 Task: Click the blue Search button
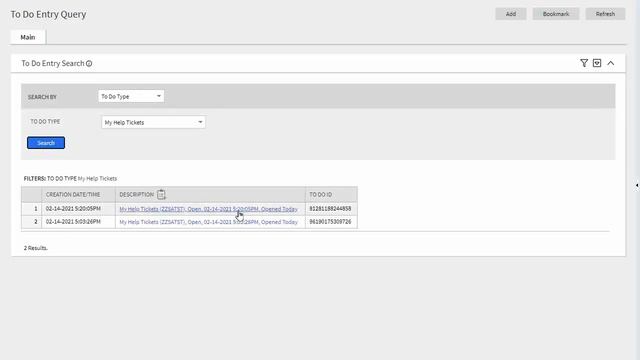coord(46,143)
